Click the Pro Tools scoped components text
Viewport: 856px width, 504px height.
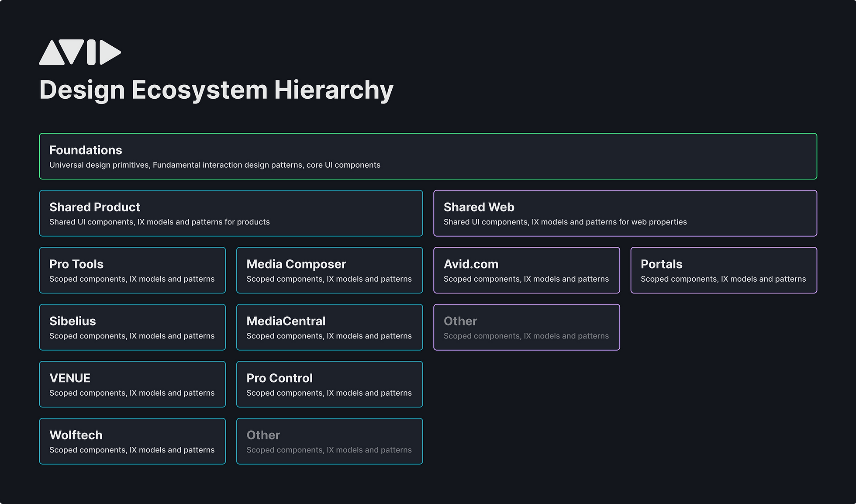132,279
